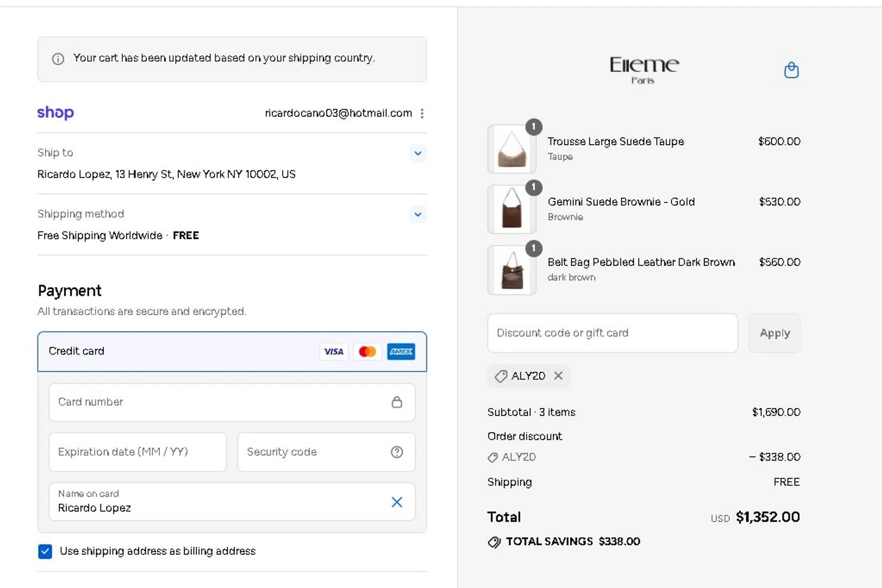Image resolution: width=882 pixels, height=588 pixels.
Task: Click the email ricardocano03@hotmail.com
Action: pos(338,113)
